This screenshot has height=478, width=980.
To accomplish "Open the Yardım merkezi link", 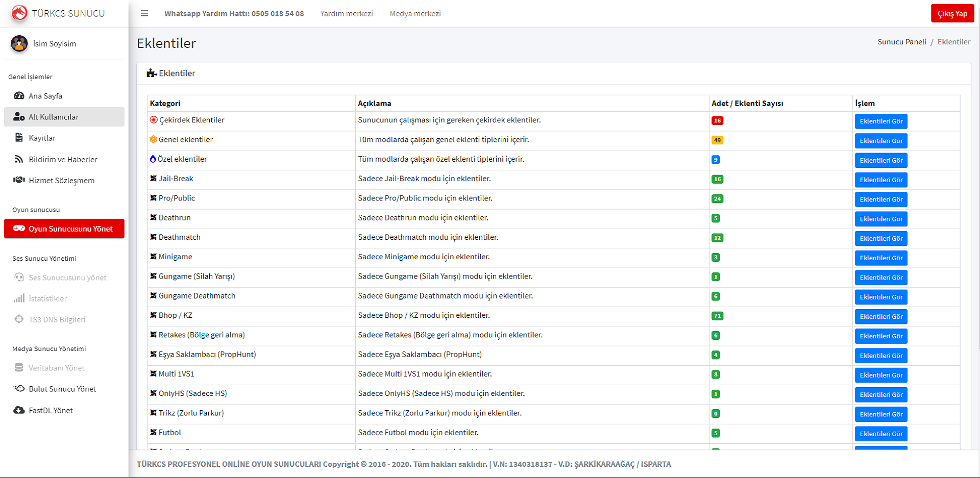I will (x=347, y=13).
